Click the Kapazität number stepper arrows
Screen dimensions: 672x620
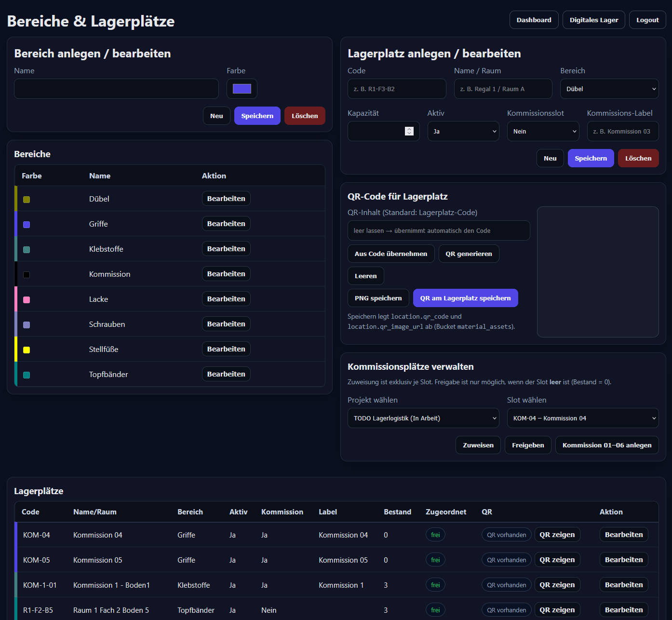tap(409, 131)
